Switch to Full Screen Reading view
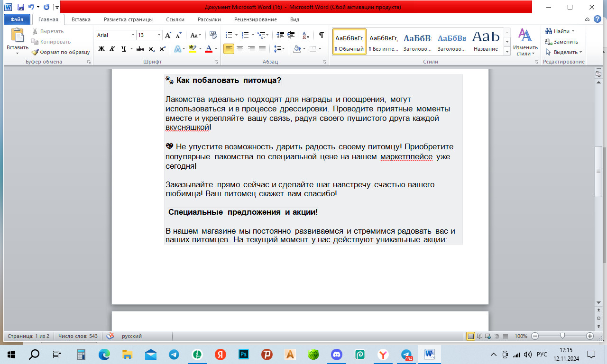607x364 pixels. tap(479, 336)
